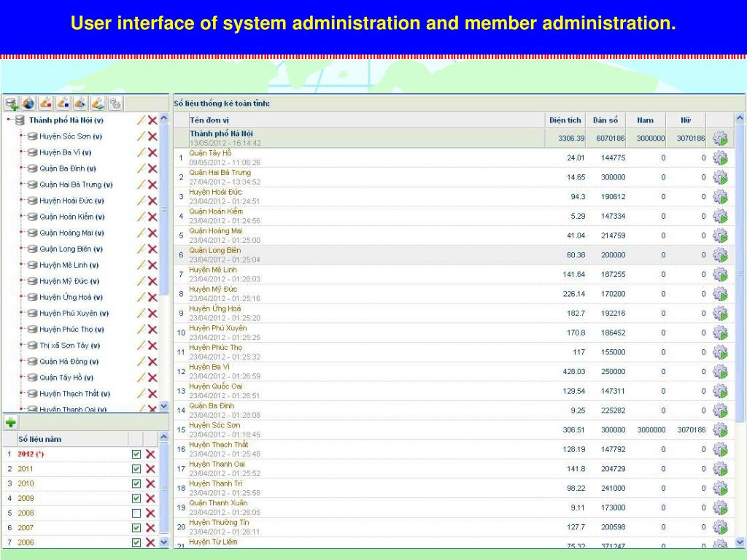Remove Huyện Hoài Đức using its red X

152,201
